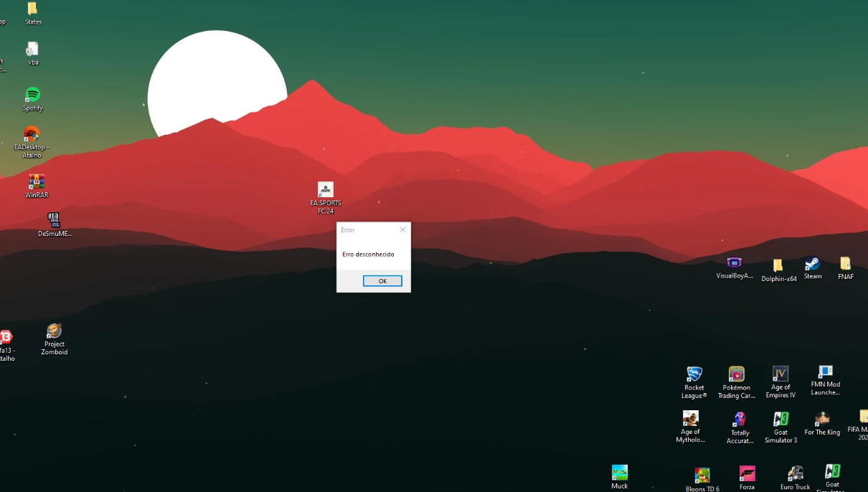Open the Pokémon Trading Card shortcut

(x=736, y=374)
